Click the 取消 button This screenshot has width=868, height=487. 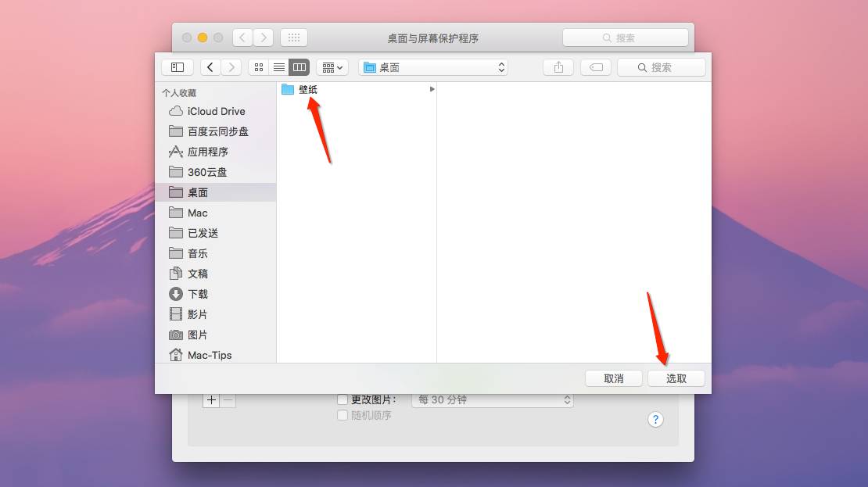click(614, 378)
